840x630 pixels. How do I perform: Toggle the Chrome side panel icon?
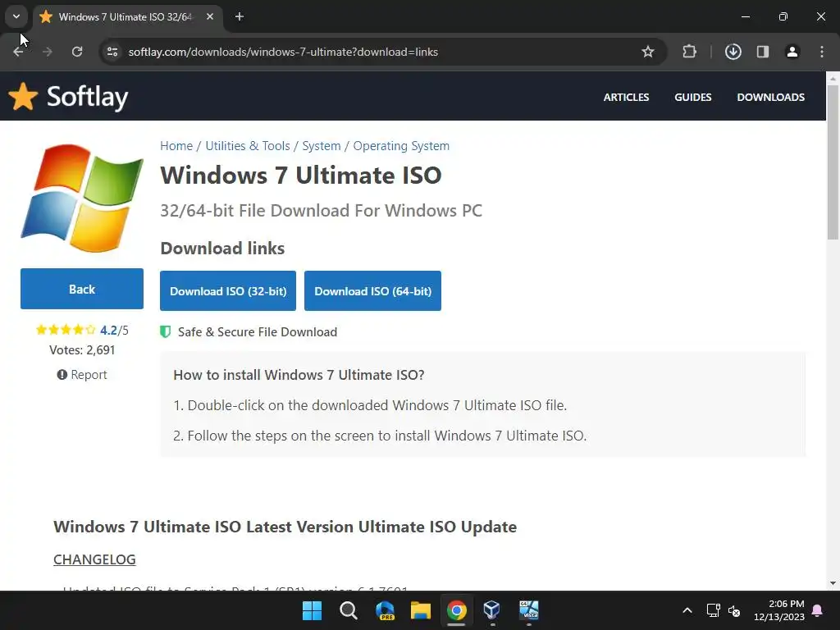coord(762,52)
